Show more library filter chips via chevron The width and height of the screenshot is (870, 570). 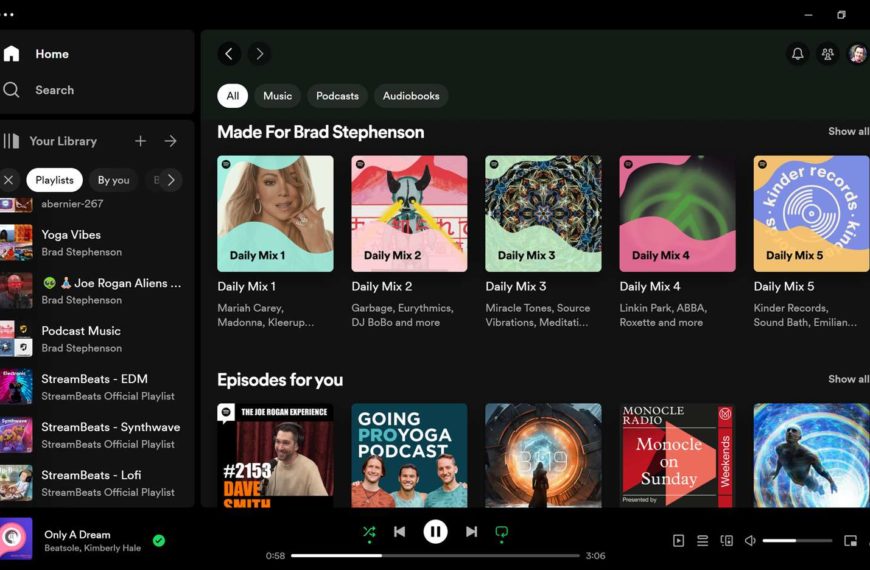171,180
